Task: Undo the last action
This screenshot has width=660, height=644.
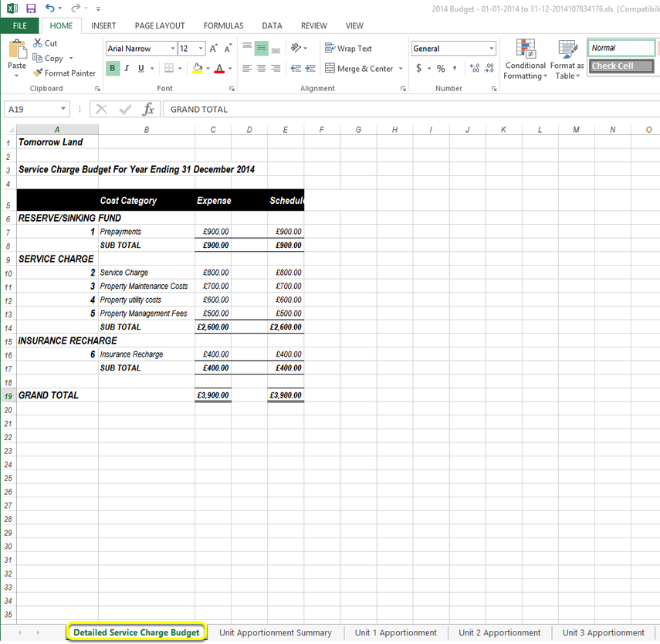Action: coord(49,8)
